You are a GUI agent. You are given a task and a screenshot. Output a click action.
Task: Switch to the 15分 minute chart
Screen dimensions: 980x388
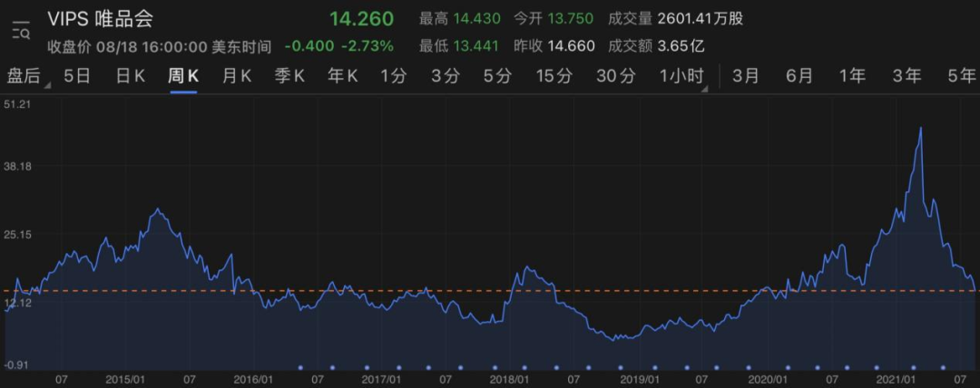pyautogui.click(x=554, y=76)
